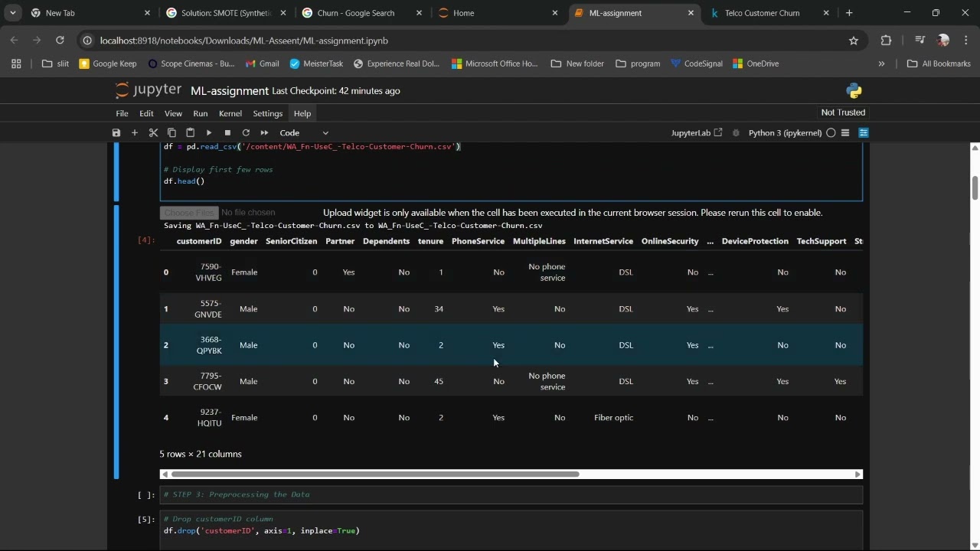Screen dimensions: 980x551
Task: Open the notebook in JupyterLab
Action: [697, 133]
